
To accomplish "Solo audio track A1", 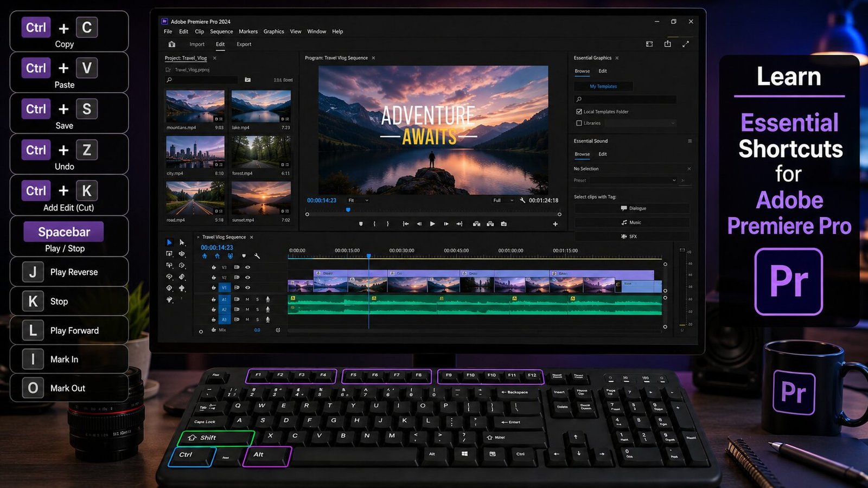I will pyautogui.click(x=258, y=299).
